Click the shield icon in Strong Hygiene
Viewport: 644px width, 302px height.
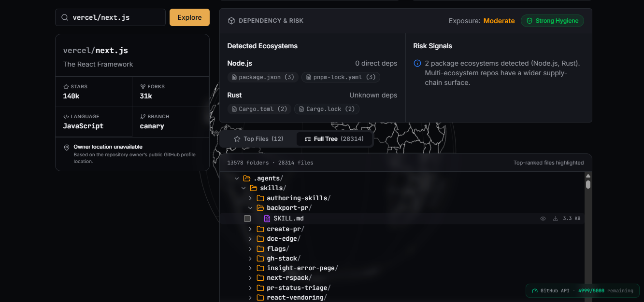[529, 21]
